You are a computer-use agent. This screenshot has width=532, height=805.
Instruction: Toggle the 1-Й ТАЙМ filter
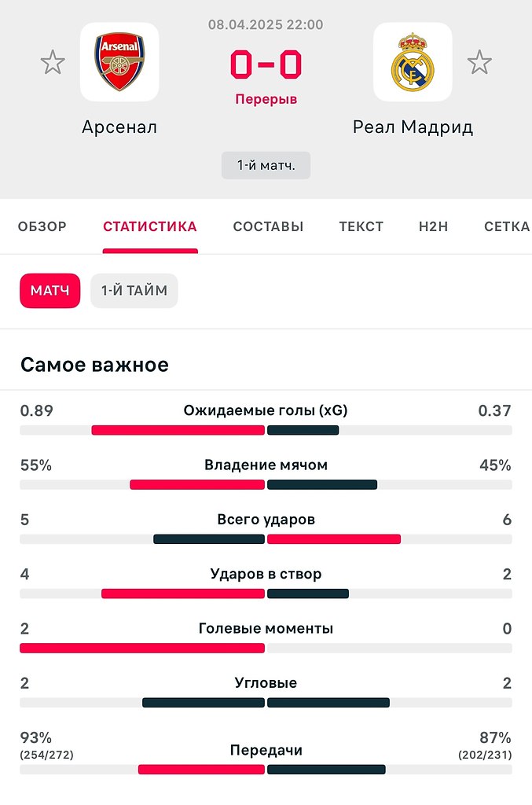(134, 291)
